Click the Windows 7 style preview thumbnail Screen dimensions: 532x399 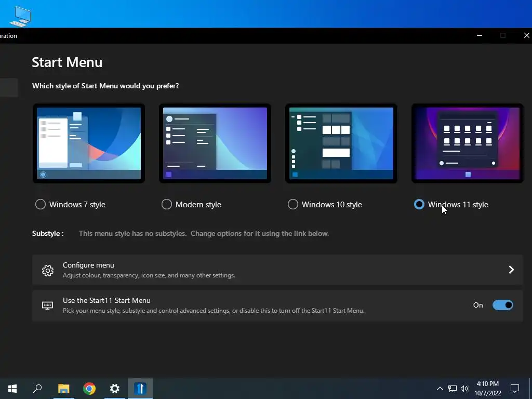tap(89, 143)
